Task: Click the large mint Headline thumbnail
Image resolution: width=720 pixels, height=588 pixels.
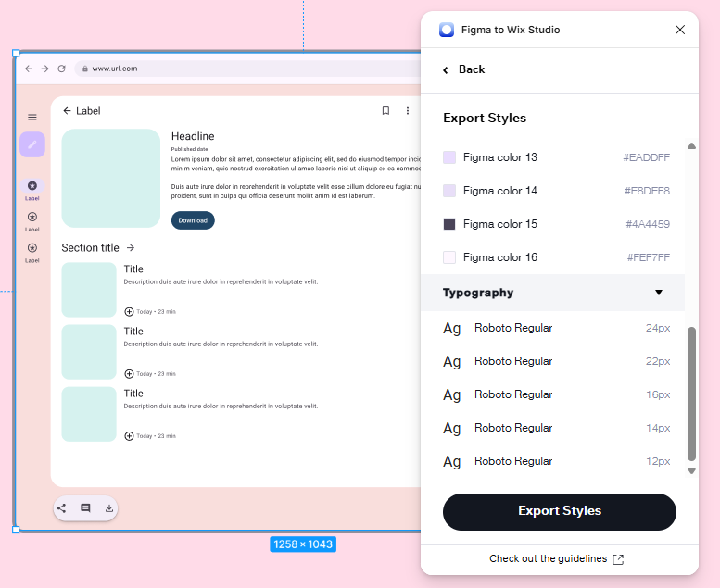Action: pos(110,178)
